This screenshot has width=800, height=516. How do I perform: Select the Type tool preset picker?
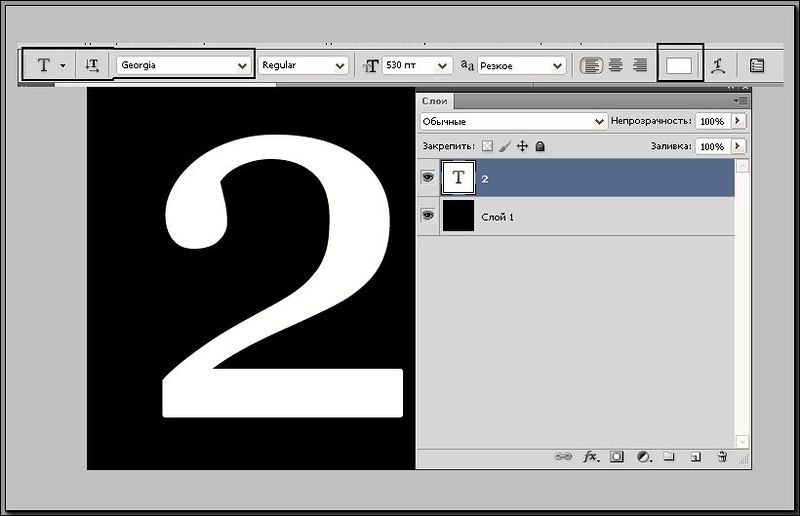[50, 65]
